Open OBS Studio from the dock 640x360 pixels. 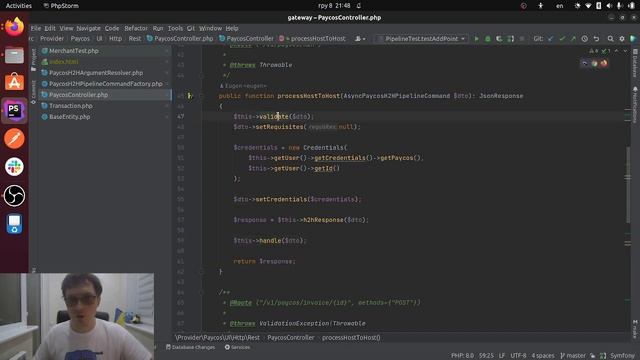pos(14,196)
